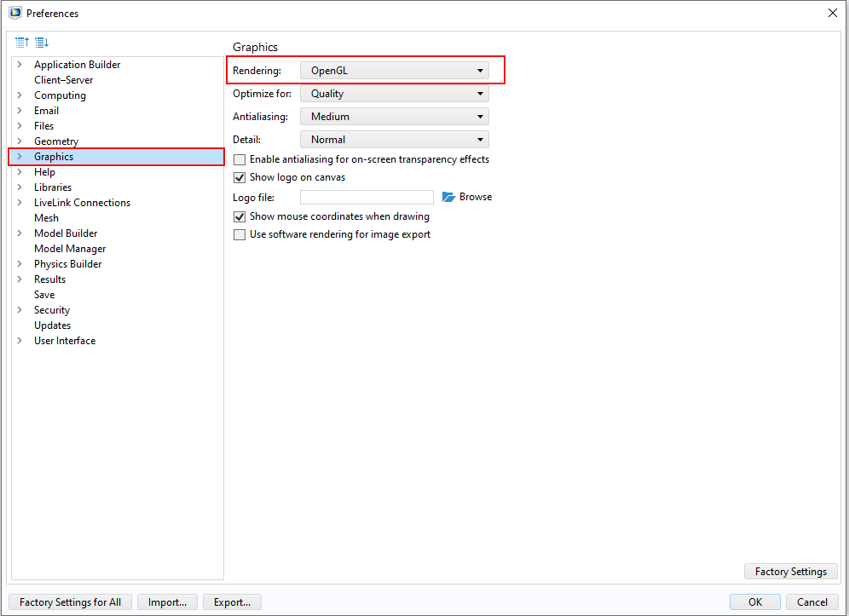This screenshot has height=616, width=849.
Task: Select Model Manager in the preferences tree
Action: tap(70, 249)
